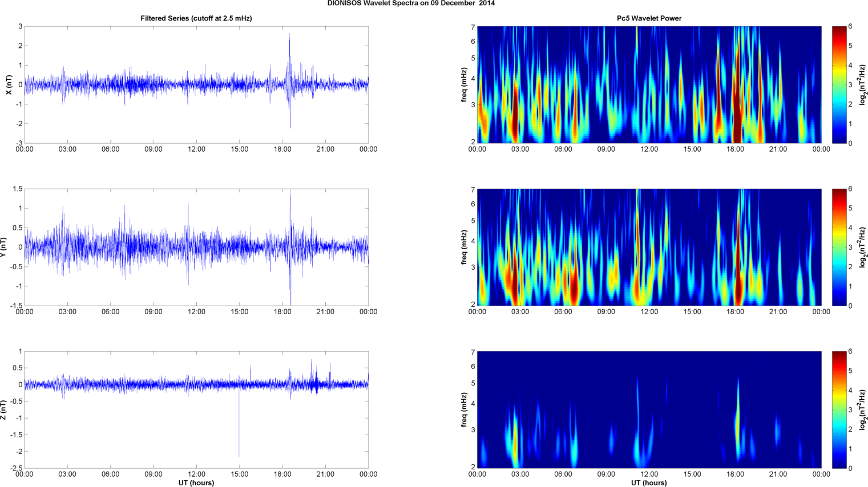Click the "-1" tick on the Z (nT) axis
Viewport: 868px width, 487px height.
(x=20, y=418)
